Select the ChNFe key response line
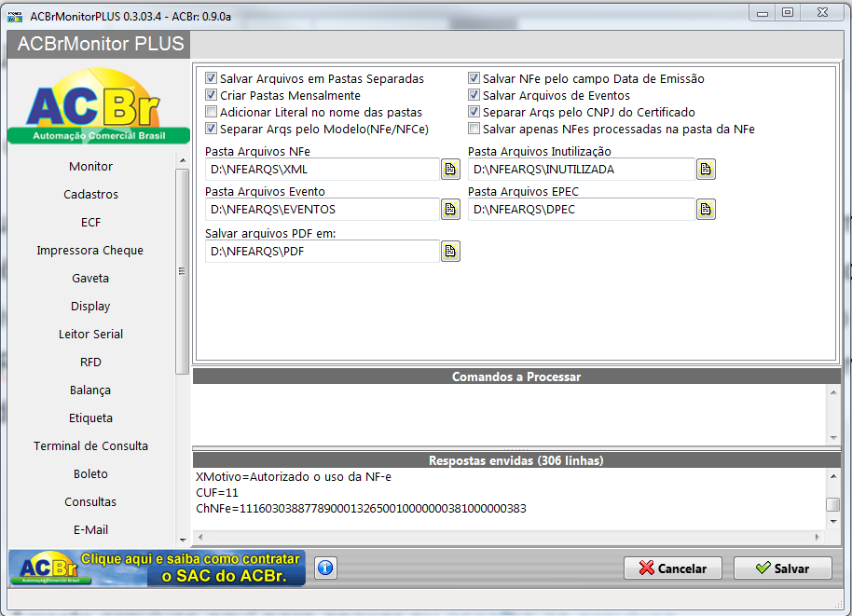The image size is (852, 616). (361, 509)
